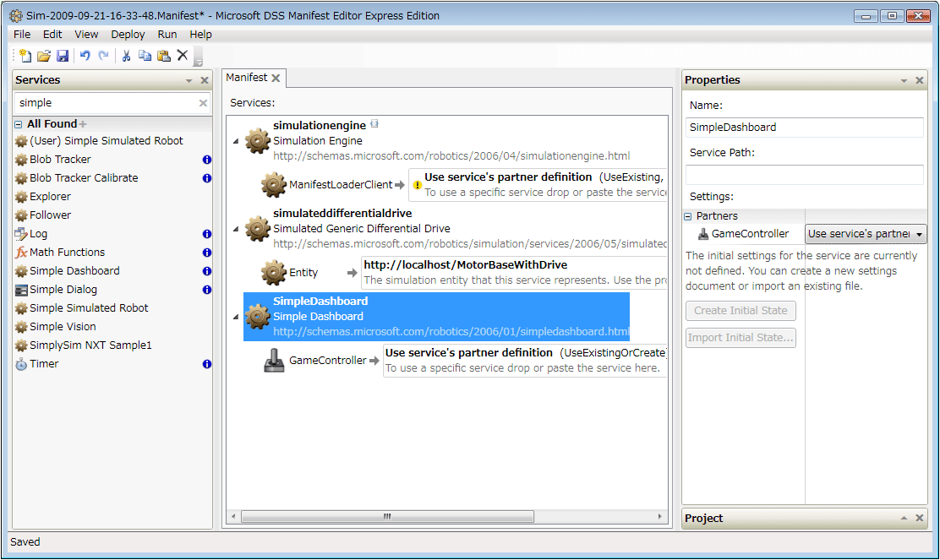
Task: Click the Import Initial State button
Action: tap(741, 338)
